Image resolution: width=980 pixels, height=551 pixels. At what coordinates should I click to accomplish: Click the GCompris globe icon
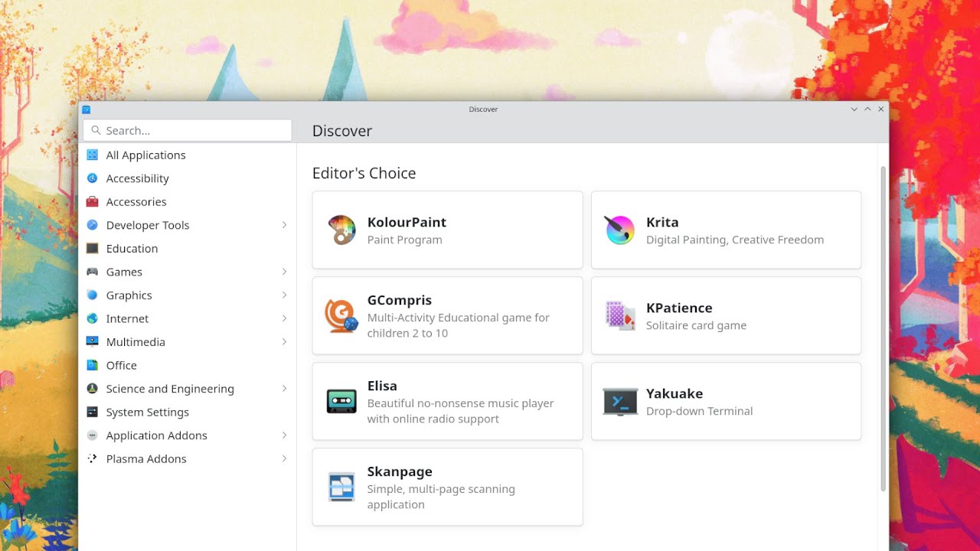(x=341, y=316)
